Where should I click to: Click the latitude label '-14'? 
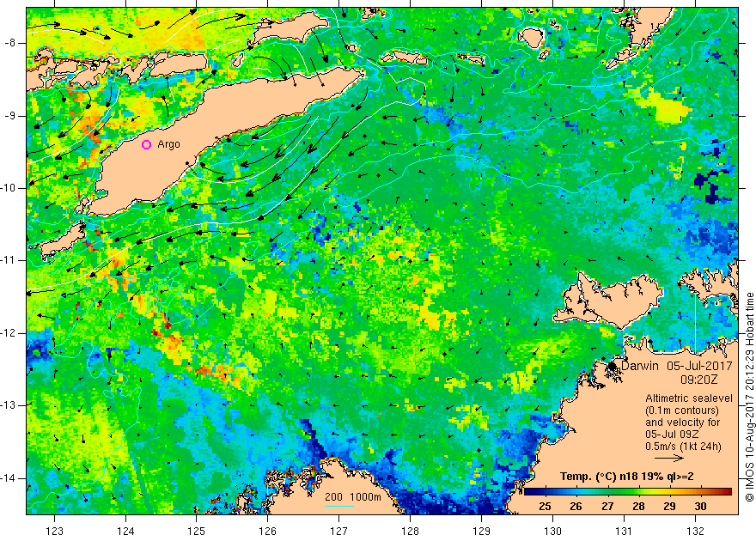point(9,478)
